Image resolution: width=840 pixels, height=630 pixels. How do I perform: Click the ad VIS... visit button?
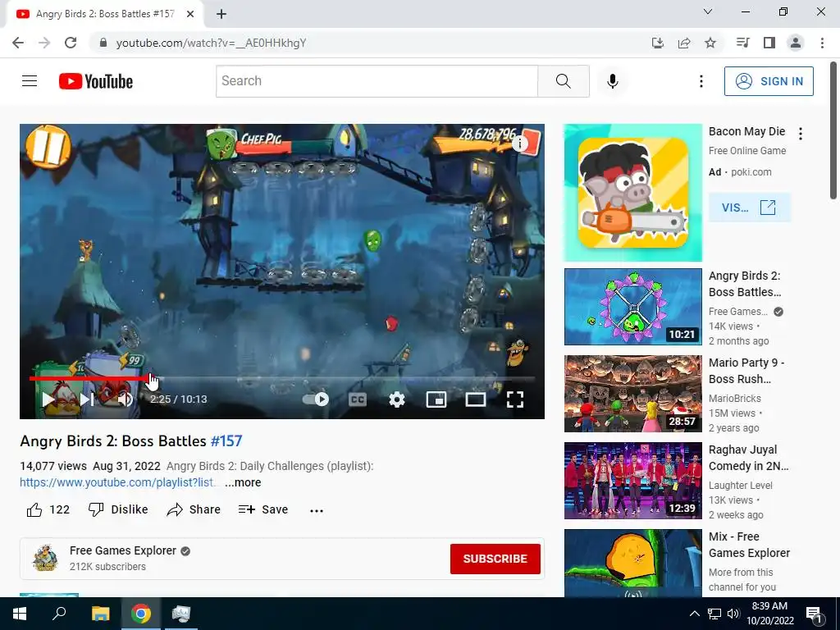pos(749,208)
